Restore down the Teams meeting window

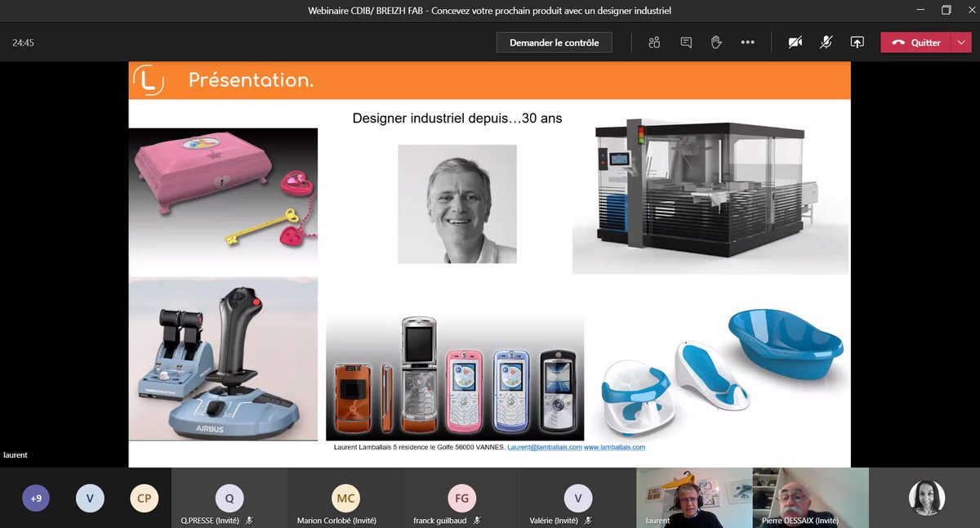pos(946,11)
